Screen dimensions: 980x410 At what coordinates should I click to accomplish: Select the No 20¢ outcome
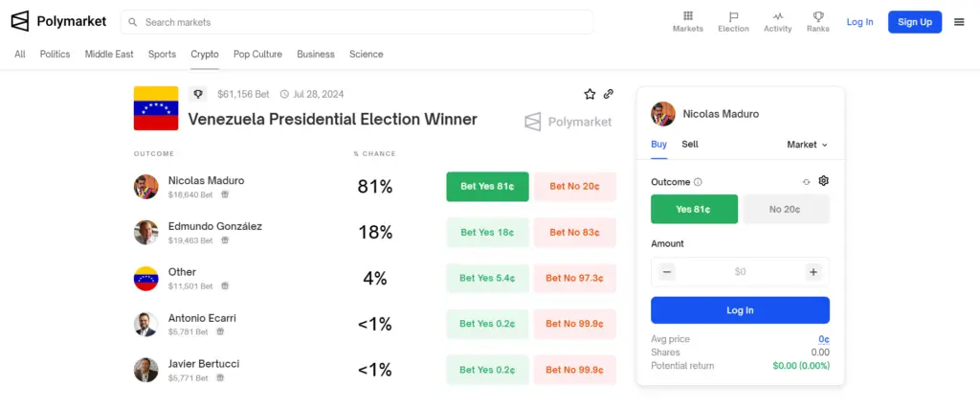785,209
